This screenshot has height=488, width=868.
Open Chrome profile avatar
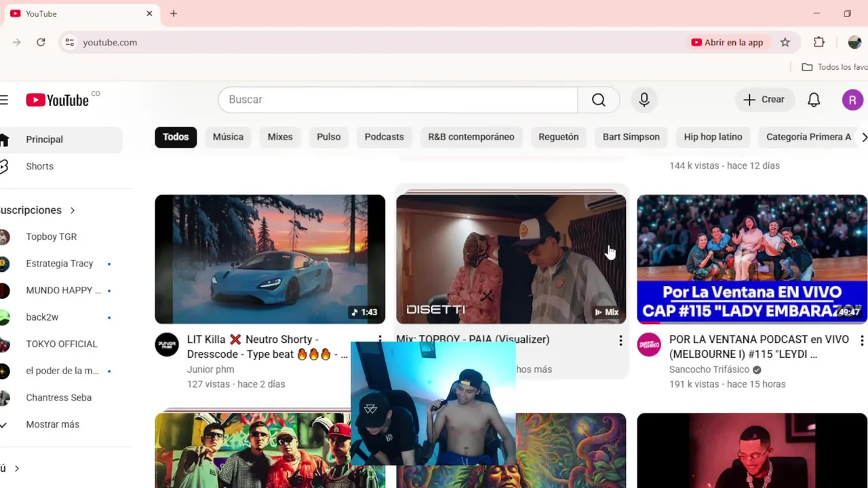coord(854,42)
